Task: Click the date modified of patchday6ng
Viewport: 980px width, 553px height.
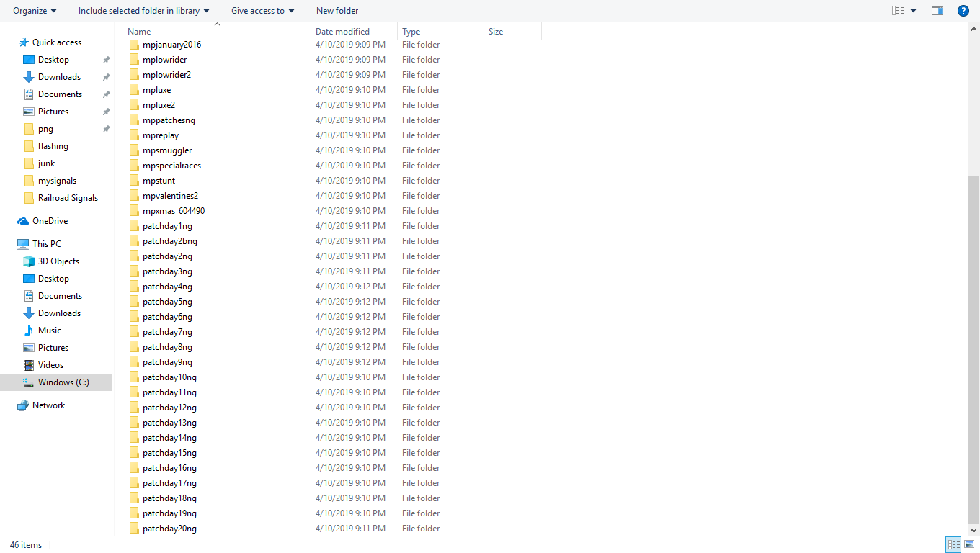Action: (x=350, y=317)
